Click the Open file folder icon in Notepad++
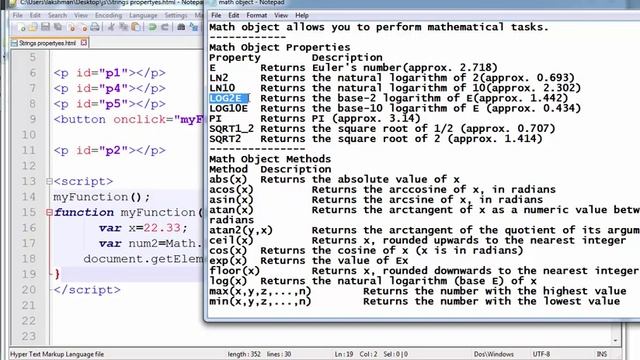 point(33,27)
